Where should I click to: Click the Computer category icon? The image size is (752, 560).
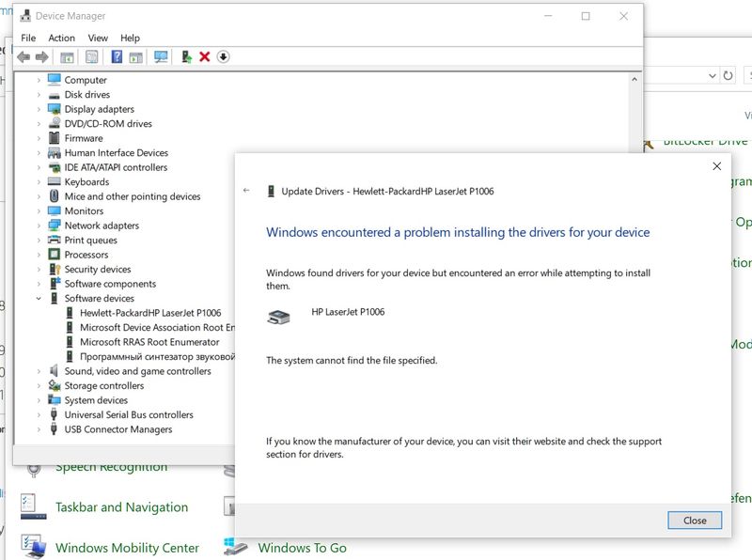(x=55, y=80)
